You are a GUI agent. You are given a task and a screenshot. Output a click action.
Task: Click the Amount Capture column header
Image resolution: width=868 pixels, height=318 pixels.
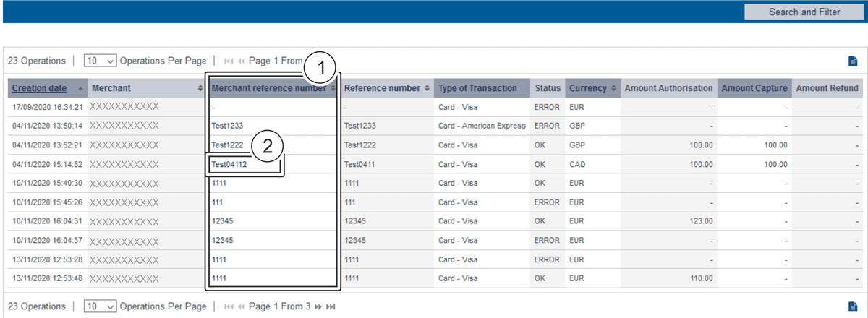pyautogui.click(x=754, y=88)
